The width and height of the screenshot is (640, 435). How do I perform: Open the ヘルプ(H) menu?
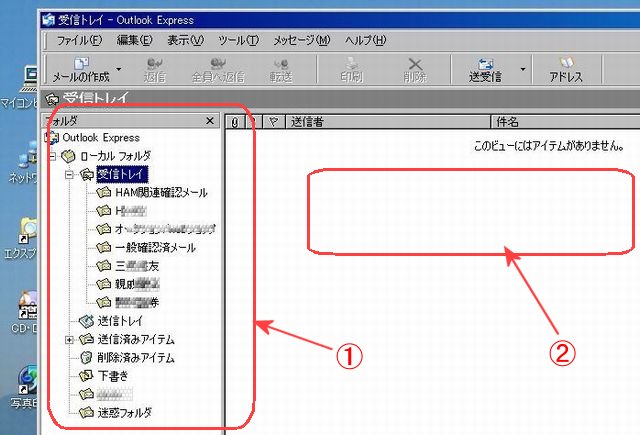coord(365,40)
